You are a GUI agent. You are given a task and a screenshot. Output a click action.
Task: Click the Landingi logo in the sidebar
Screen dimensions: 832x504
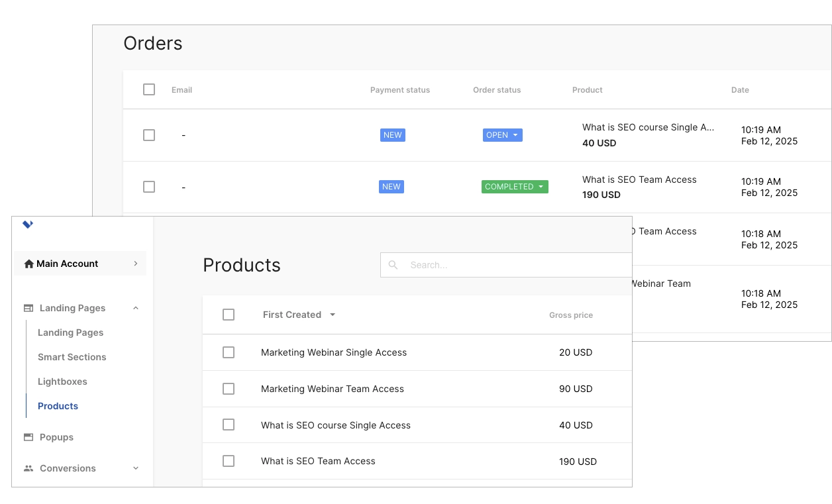26,225
